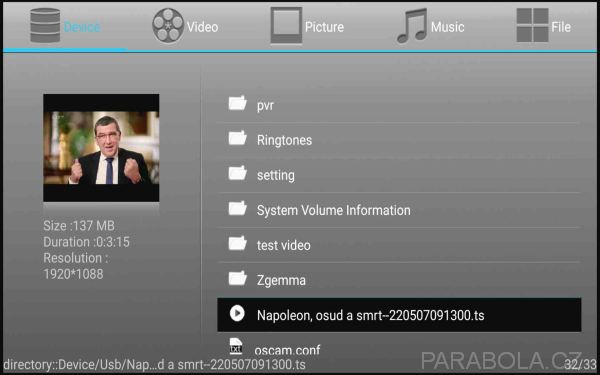Image resolution: width=600 pixels, height=375 pixels.
Task: Click the Music note icon
Action: (x=412, y=26)
